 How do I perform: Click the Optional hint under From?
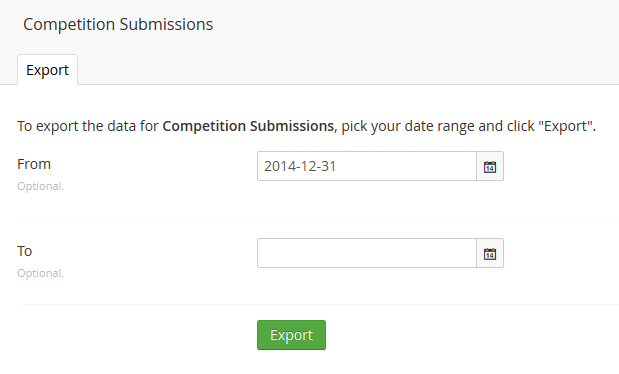coord(40,186)
